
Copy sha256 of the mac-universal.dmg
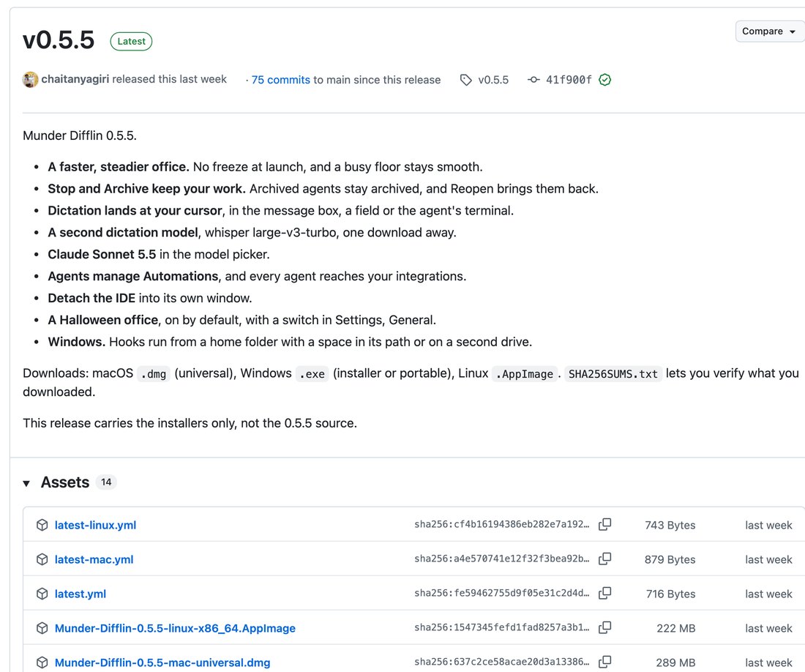coord(604,662)
